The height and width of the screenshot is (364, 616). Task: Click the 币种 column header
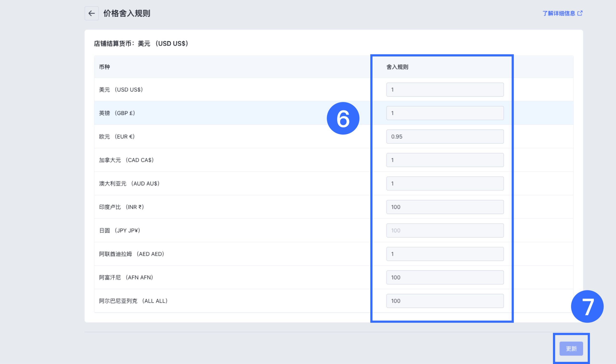[x=104, y=67]
